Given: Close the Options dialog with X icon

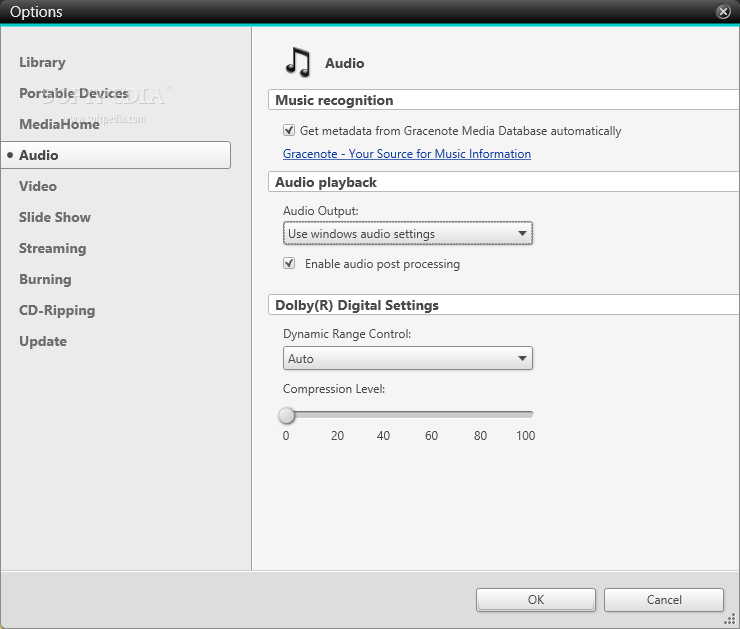Looking at the screenshot, I should (723, 11).
